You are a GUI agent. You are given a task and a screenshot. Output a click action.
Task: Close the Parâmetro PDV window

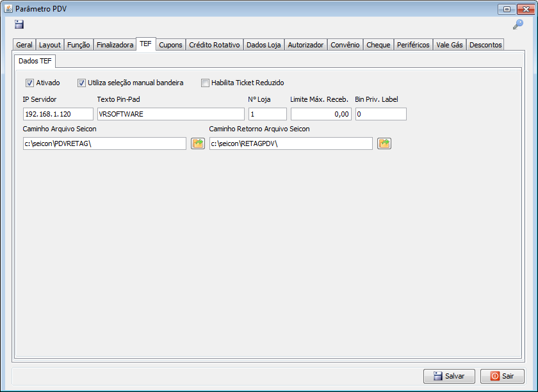tap(526, 9)
